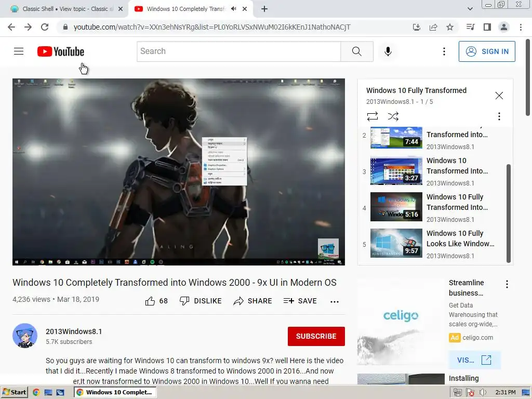Click the install app icon in address bar

416,27
